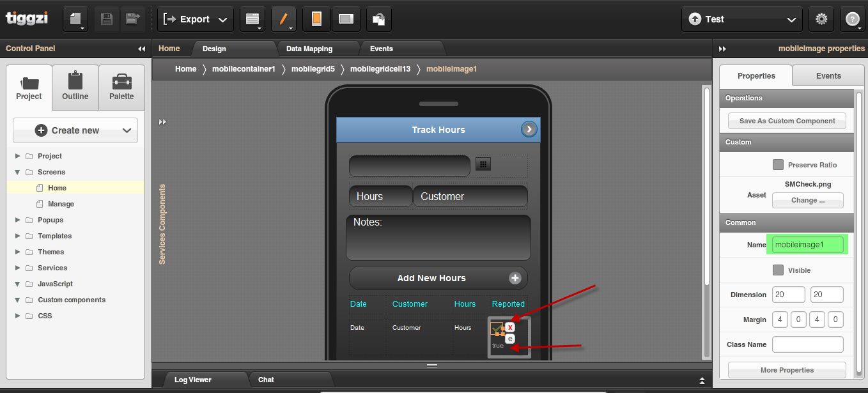This screenshot has width=868, height=393.
Task: Enable the Preserve Ratio checkbox
Action: (778, 165)
